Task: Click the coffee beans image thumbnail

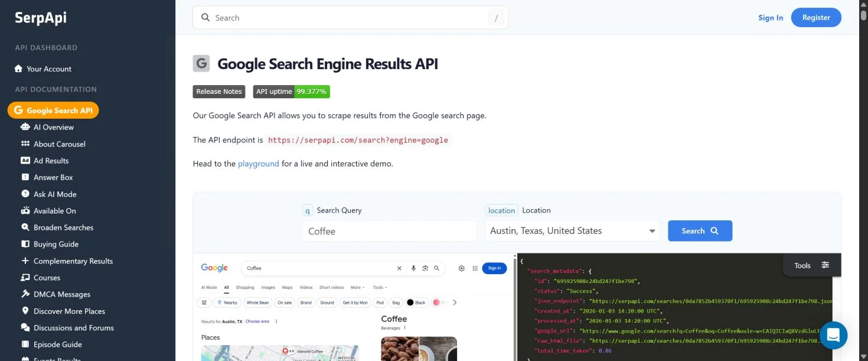Action: 400,349
